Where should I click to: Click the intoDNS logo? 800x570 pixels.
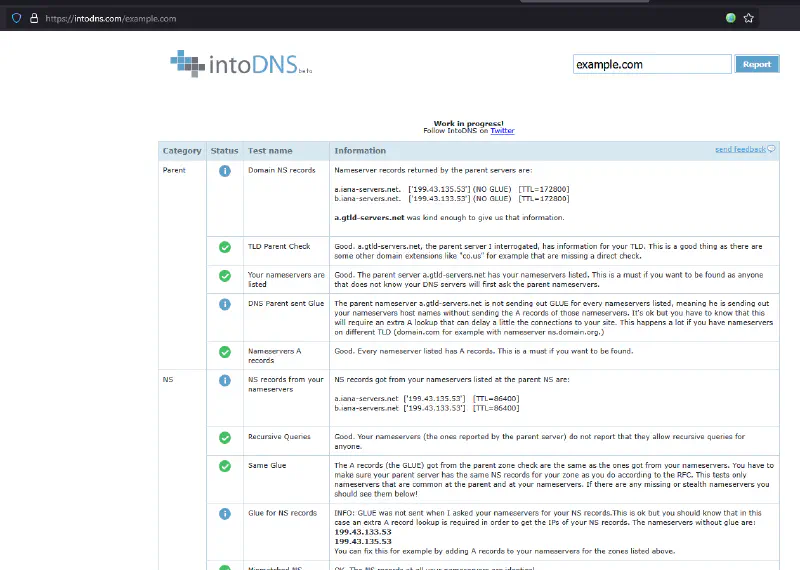(241, 64)
